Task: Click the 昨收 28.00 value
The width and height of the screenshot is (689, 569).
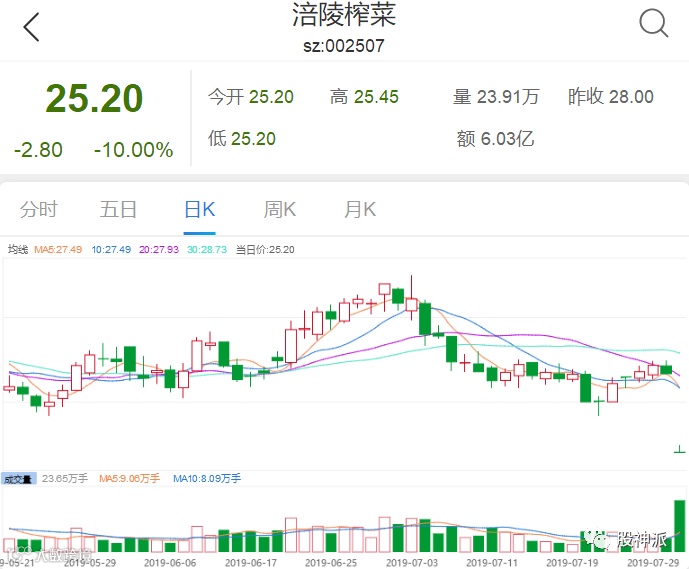Action: point(611,97)
